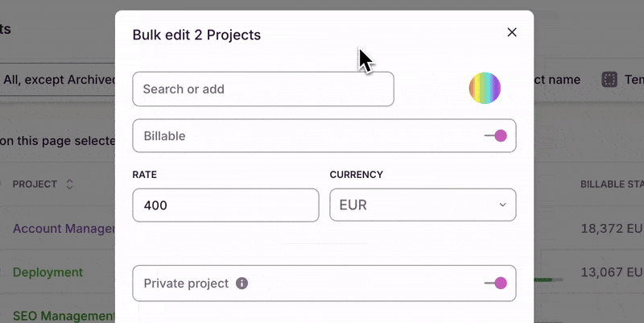
Task: Click the Rate field showing 400
Action: coord(225,205)
